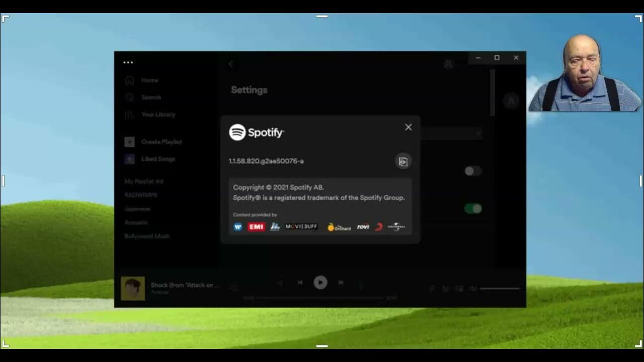Open the Acoustic playlist

click(x=136, y=222)
